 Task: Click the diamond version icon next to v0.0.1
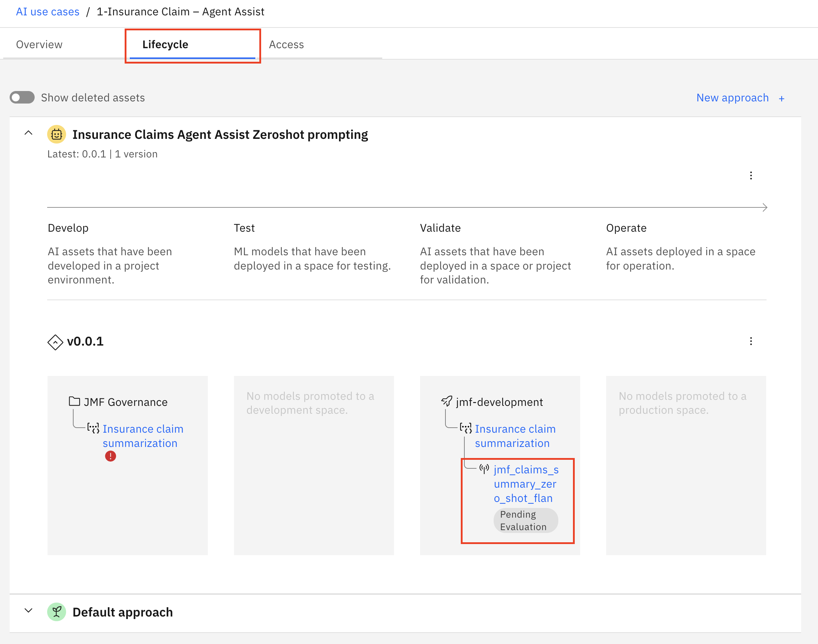(x=55, y=342)
